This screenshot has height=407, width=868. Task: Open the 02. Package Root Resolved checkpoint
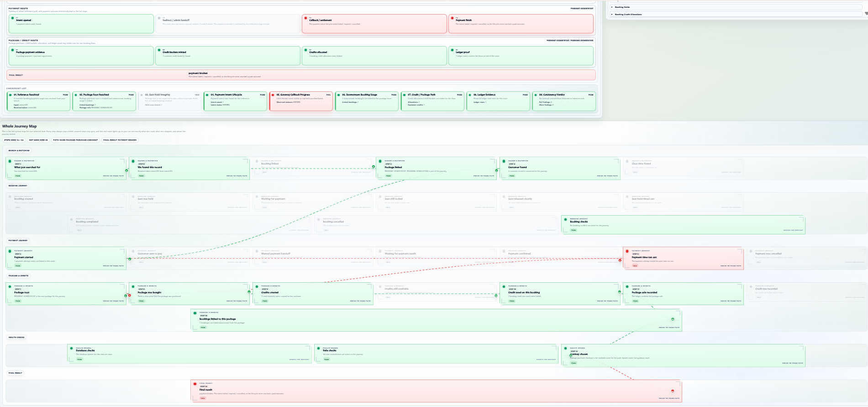click(104, 101)
